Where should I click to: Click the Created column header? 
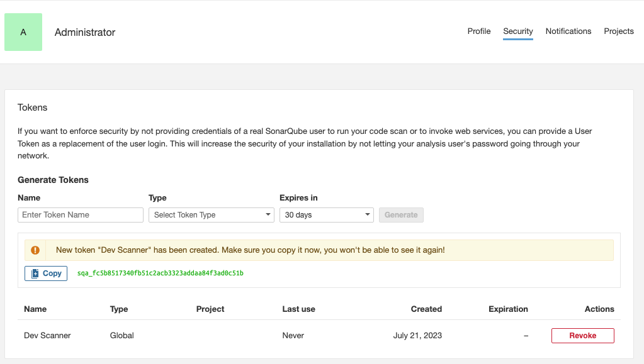426,309
